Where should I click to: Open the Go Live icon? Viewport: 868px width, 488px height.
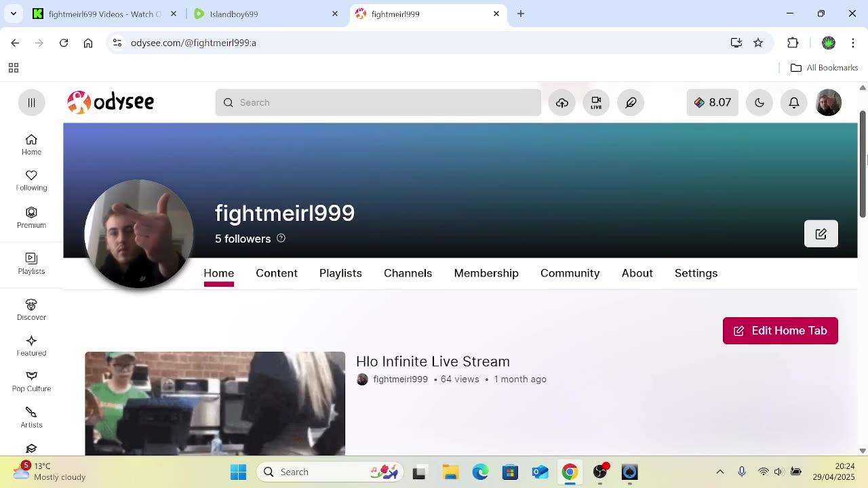(x=596, y=102)
